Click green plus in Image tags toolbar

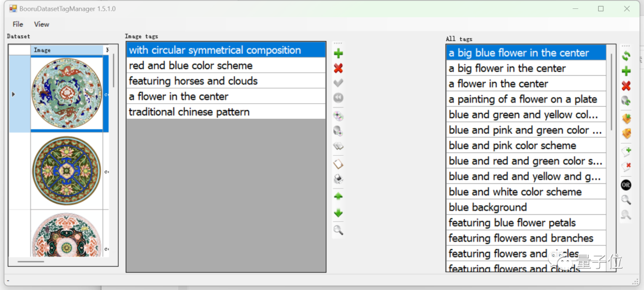(339, 54)
